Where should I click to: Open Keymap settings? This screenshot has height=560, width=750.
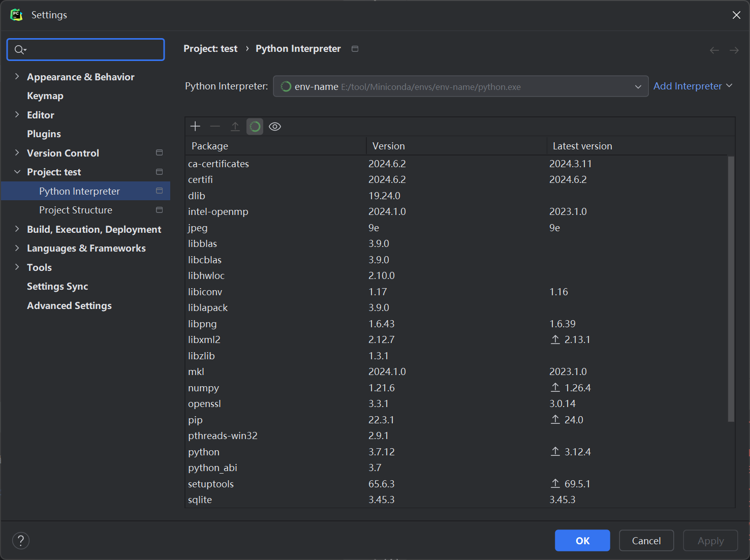(x=45, y=96)
